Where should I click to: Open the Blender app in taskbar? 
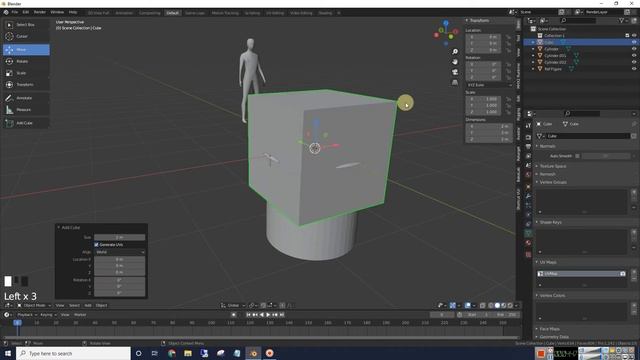pos(253,353)
